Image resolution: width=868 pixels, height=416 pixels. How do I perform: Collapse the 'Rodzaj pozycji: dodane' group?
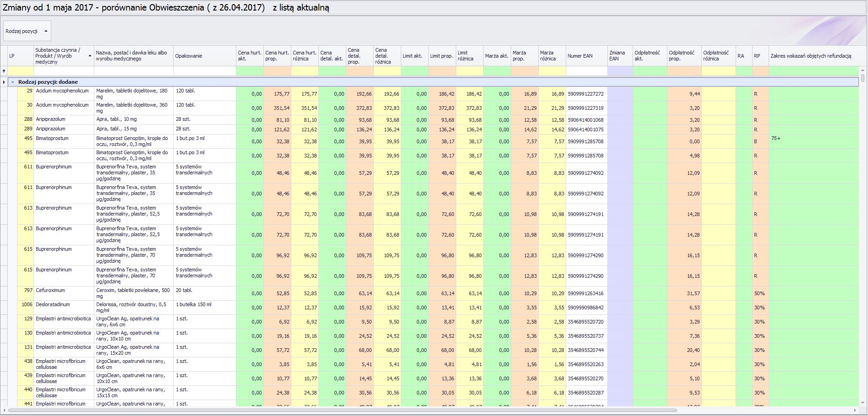click(13, 82)
